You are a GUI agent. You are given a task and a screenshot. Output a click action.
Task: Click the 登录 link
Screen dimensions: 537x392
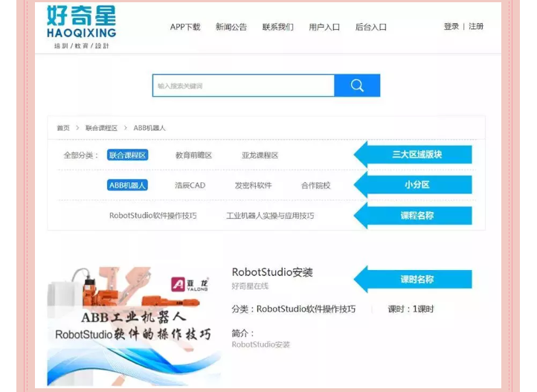[x=451, y=26]
